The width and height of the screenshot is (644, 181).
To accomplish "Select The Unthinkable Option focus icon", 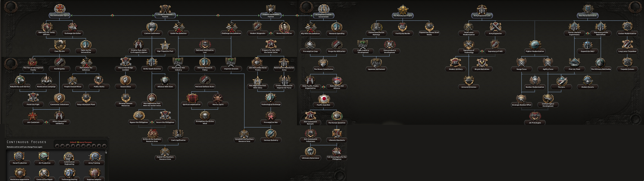I will 59,9.
